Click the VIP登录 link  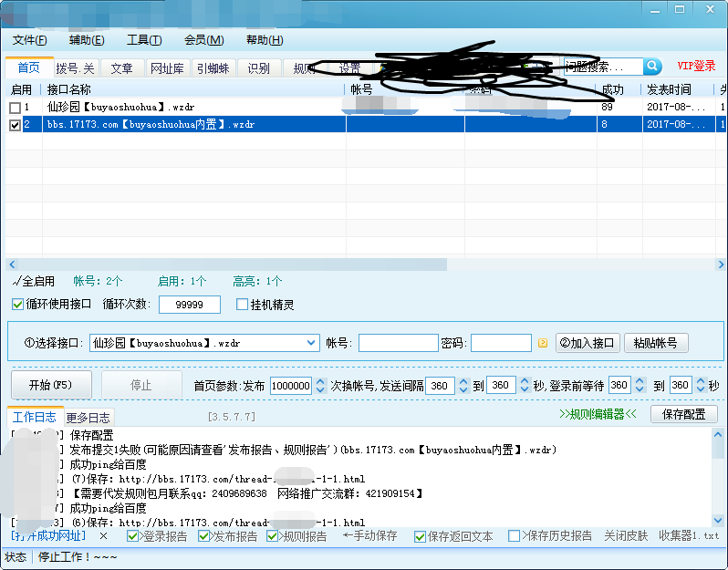[x=696, y=66]
